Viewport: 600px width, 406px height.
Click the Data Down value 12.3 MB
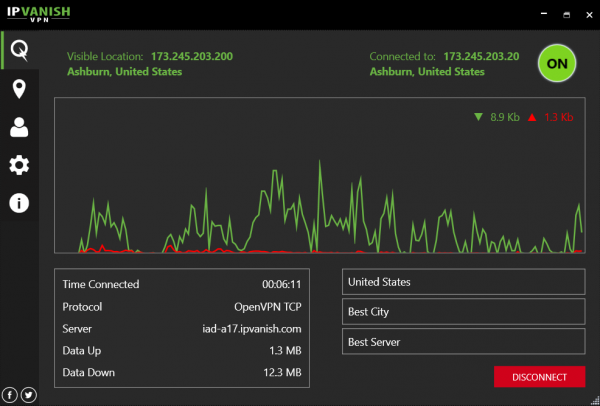[282, 372]
